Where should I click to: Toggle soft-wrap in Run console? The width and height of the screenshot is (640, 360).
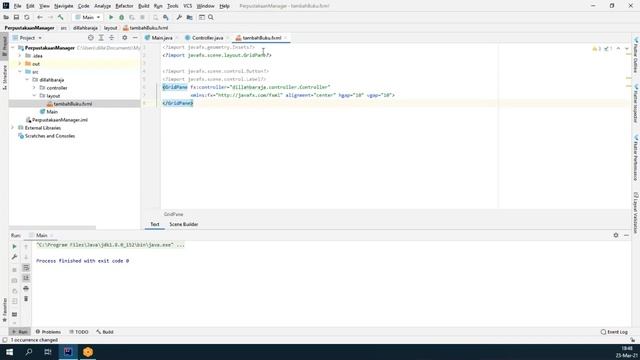(26, 267)
